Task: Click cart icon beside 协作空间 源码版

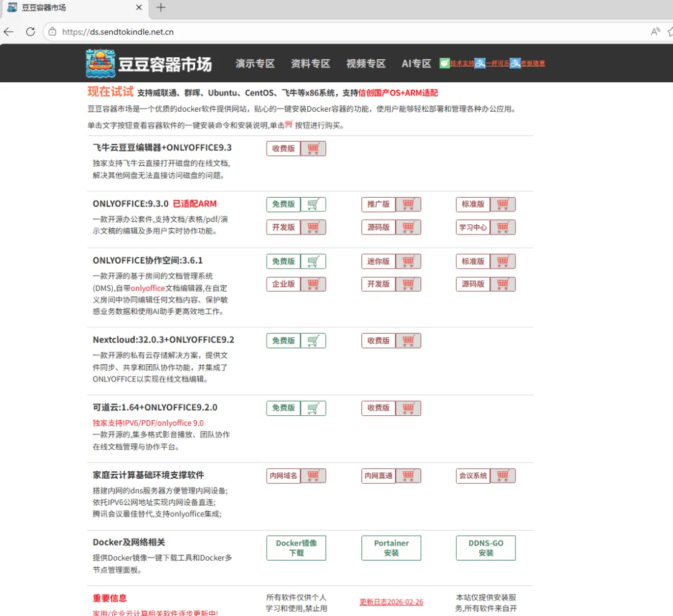Action: point(503,284)
